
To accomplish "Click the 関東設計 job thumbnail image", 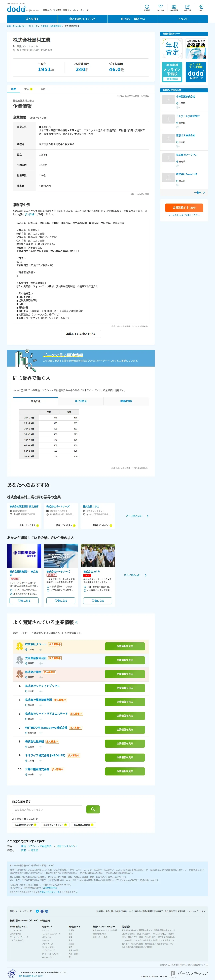I will [x=24, y=556].
